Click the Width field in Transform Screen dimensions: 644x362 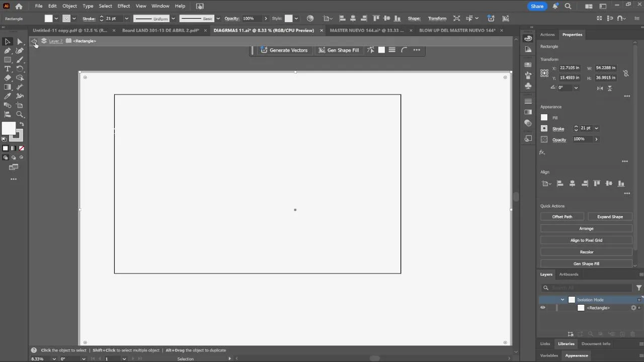click(606, 68)
